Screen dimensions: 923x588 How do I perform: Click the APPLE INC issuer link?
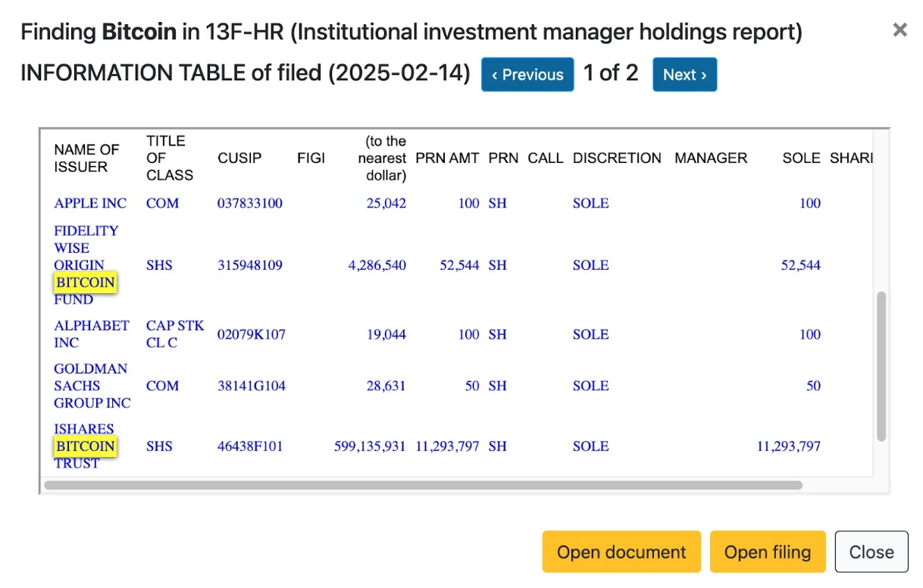click(90, 203)
